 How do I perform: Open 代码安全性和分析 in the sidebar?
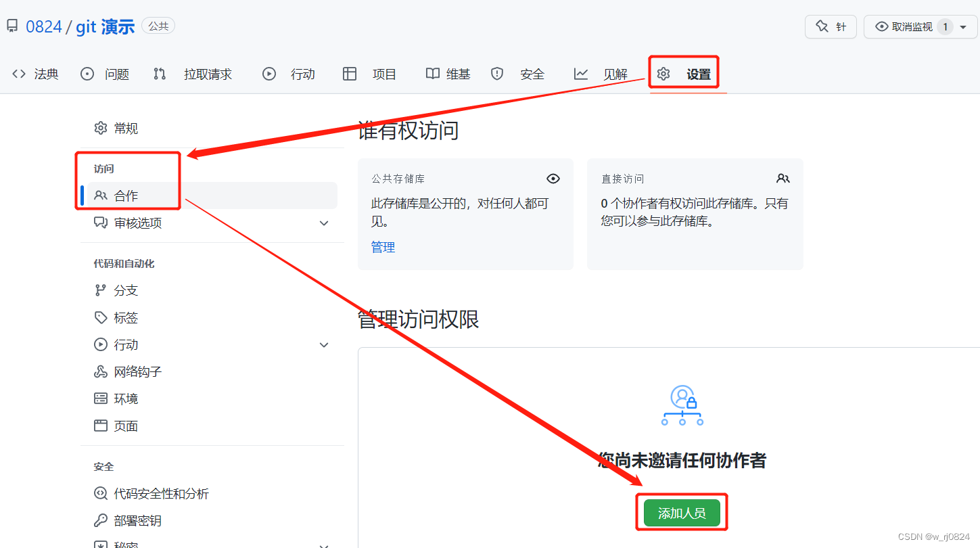tap(162, 493)
